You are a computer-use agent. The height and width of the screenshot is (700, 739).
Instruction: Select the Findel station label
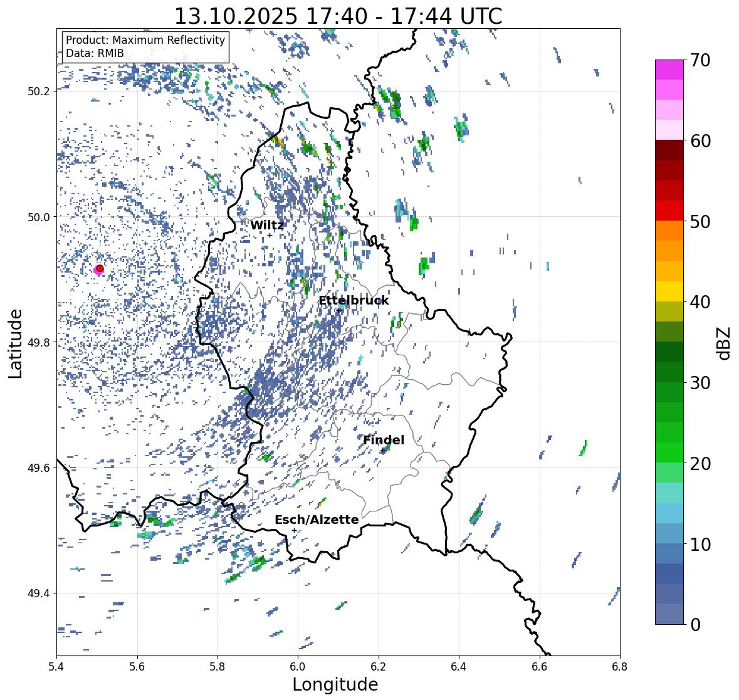(384, 440)
